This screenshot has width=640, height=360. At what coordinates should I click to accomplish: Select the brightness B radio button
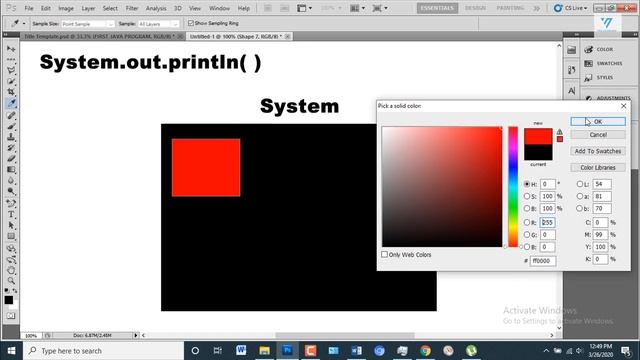527,209
